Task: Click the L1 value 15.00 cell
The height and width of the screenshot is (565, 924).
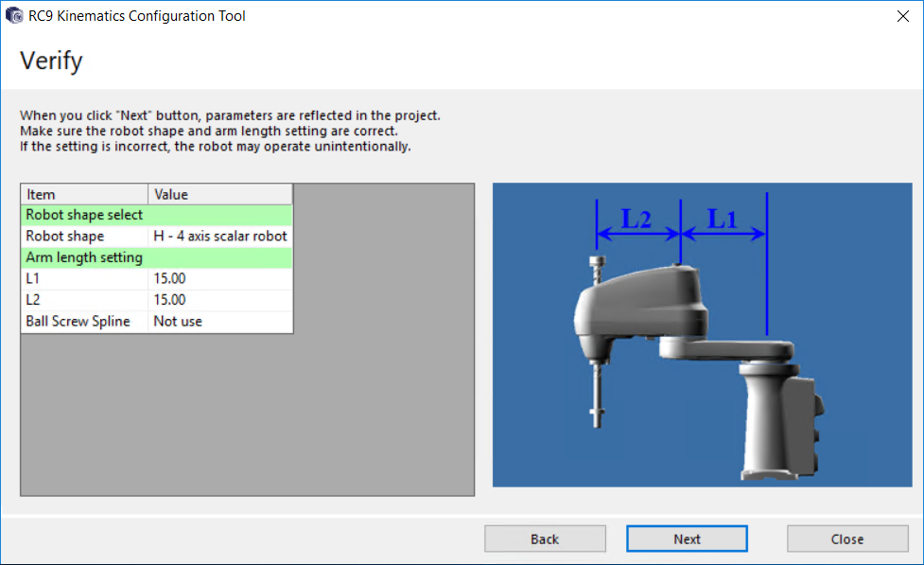Action: pyautogui.click(x=220, y=278)
